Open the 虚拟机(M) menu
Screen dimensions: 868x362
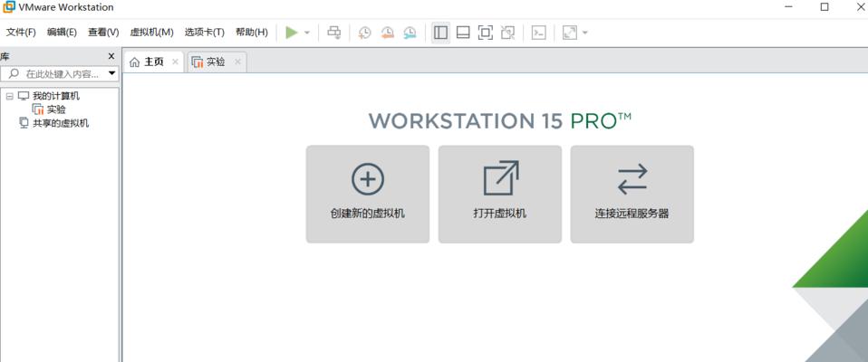pyautogui.click(x=151, y=32)
